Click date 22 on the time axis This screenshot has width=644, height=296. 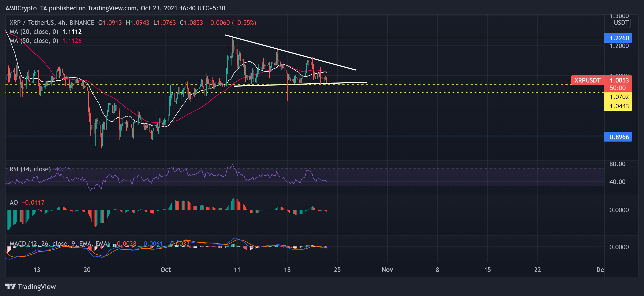tap(537, 270)
